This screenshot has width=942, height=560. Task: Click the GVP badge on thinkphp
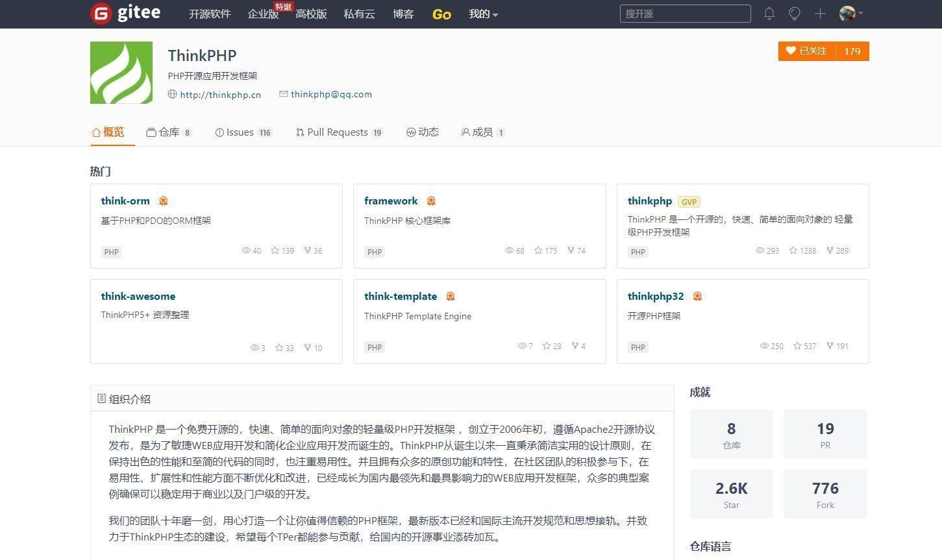click(689, 202)
